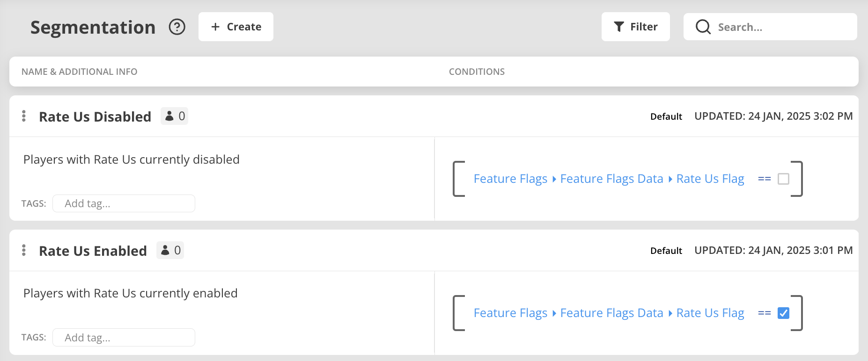Click the player count icon for Rate Us Disabled
Viewport: 868px width, 361px height.
click(x=169, y=116)
